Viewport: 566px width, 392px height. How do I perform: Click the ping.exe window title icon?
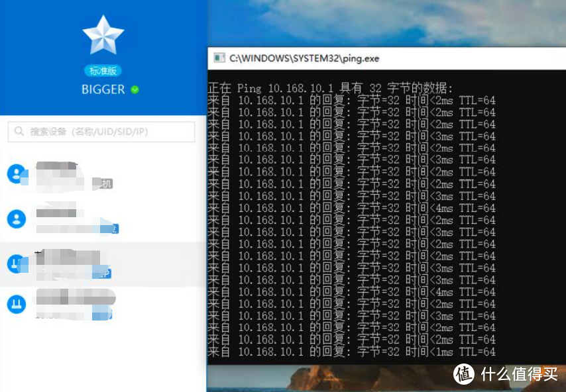[218, 58]
